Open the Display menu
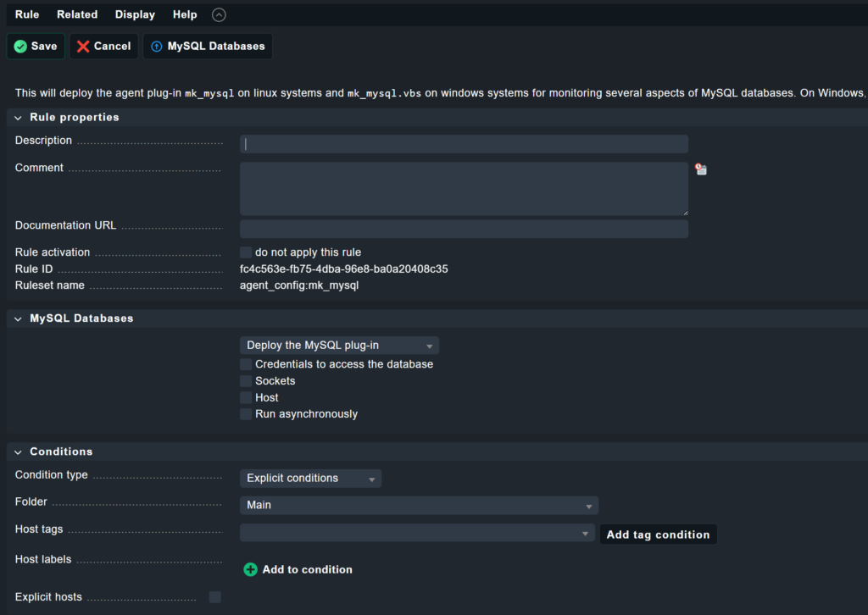 pyautogui.click(x=135, y=14)
